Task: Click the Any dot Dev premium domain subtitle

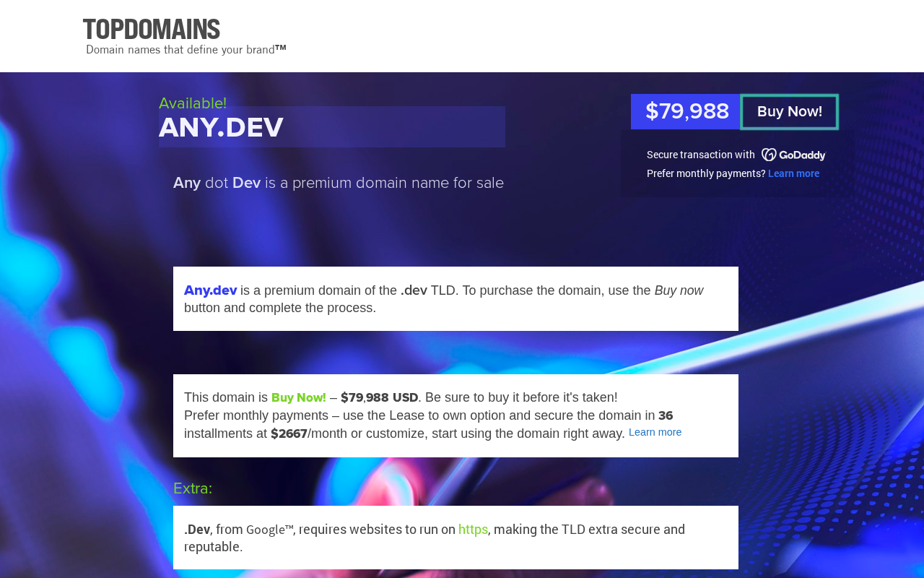Action: coord(339,183)
